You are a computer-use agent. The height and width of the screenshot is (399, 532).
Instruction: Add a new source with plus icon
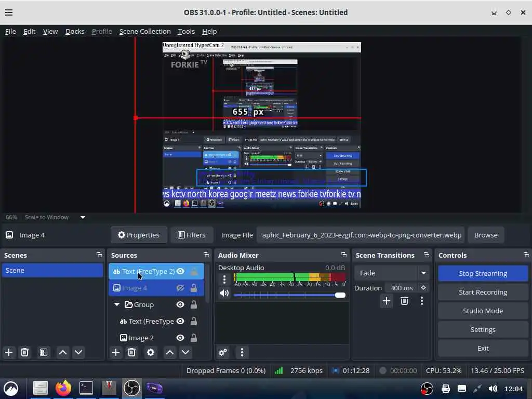pos(116,352)
